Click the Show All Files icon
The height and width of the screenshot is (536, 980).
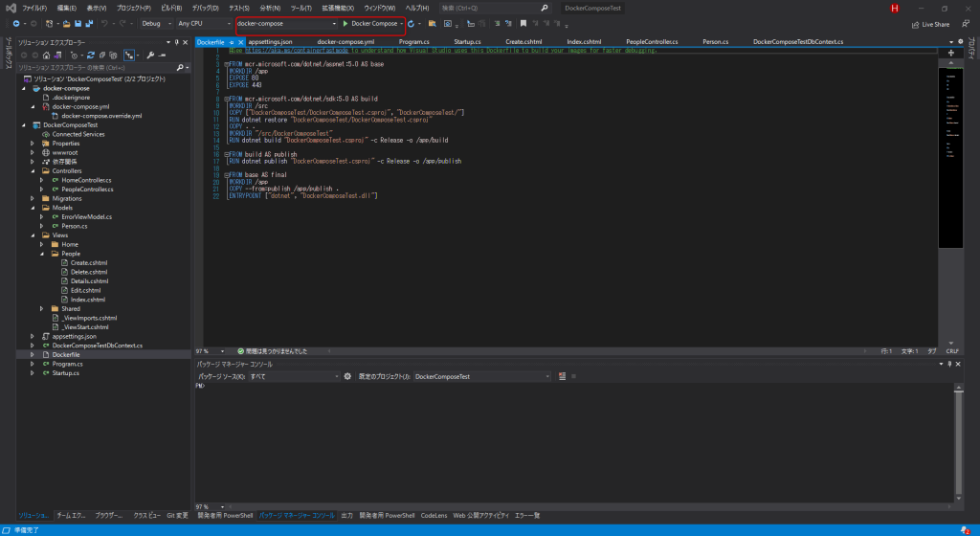pos(113,55)
